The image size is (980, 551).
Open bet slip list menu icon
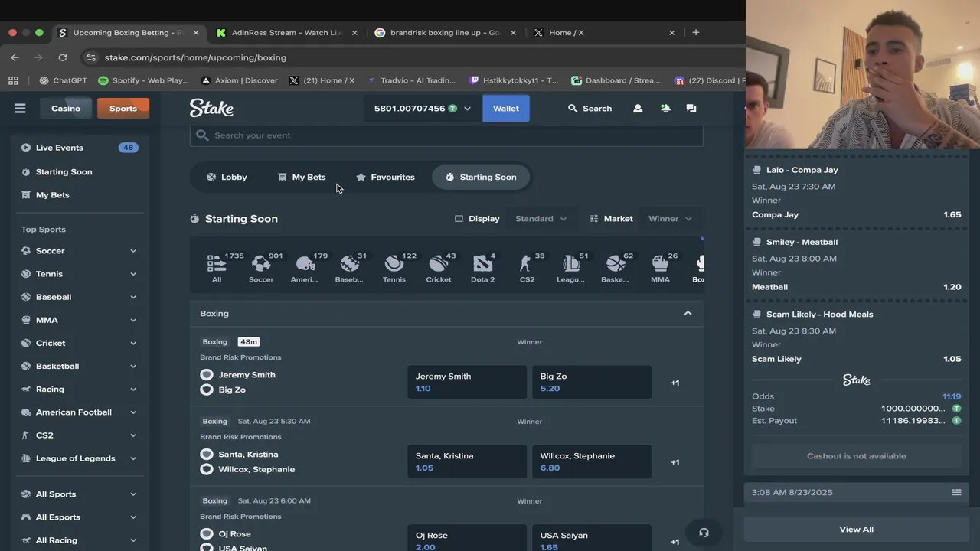tap(956, 492)
